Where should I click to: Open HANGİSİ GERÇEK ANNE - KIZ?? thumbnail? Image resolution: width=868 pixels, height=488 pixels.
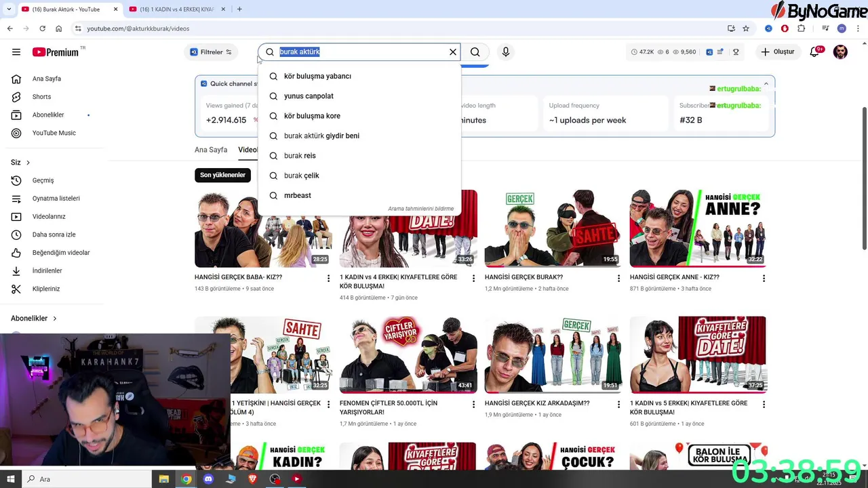[x=698, y=228]
